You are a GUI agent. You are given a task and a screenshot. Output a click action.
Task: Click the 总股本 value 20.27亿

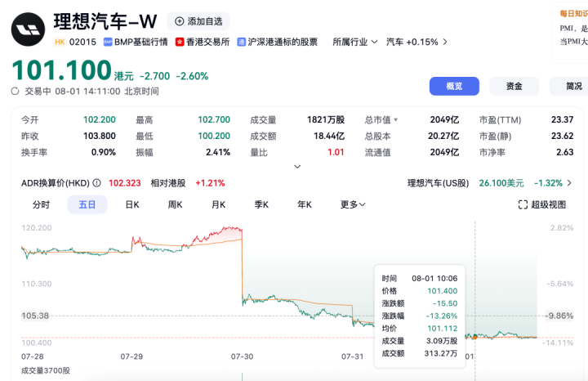[443, 136]
